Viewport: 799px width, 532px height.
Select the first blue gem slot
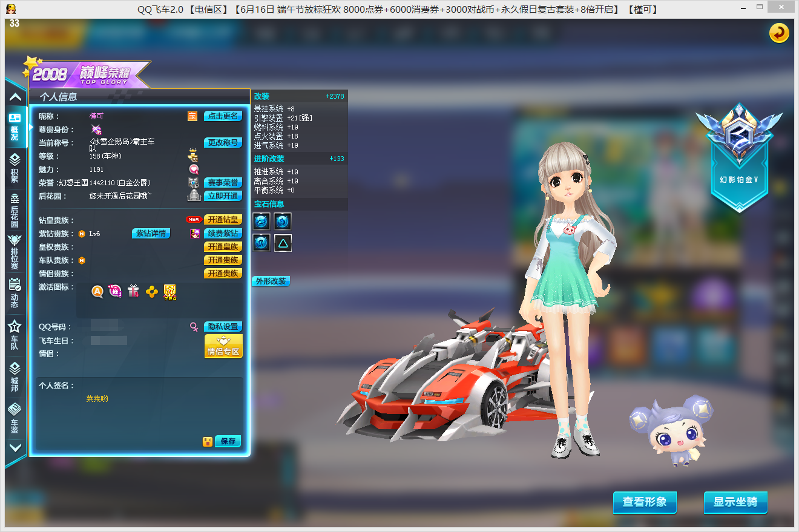(x=261, y=221)
